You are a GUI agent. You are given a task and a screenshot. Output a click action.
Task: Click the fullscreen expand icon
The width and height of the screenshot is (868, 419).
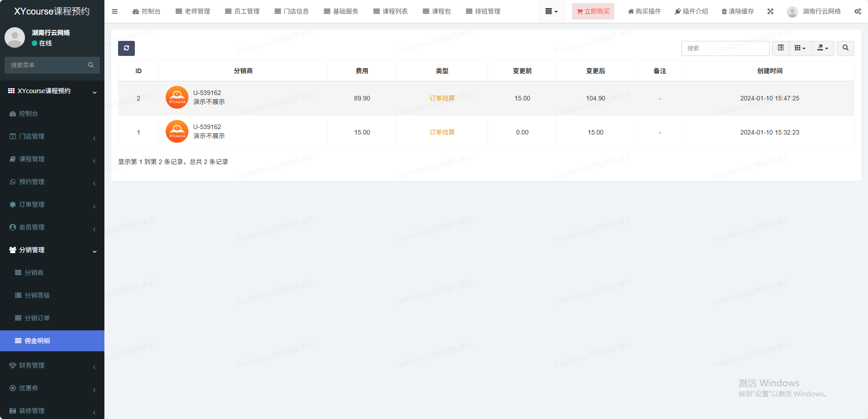click(x=770, y=11)
